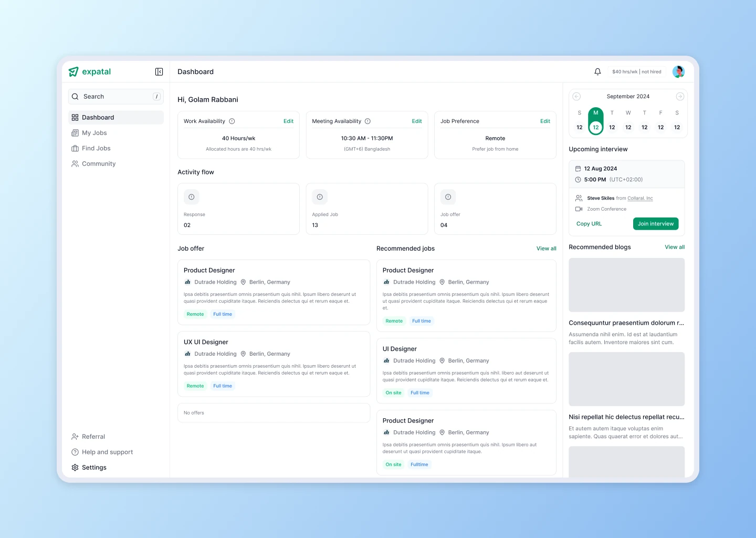
Task: Click Remote tag on UX UI Designer
Action: click(x=195, y=386)
